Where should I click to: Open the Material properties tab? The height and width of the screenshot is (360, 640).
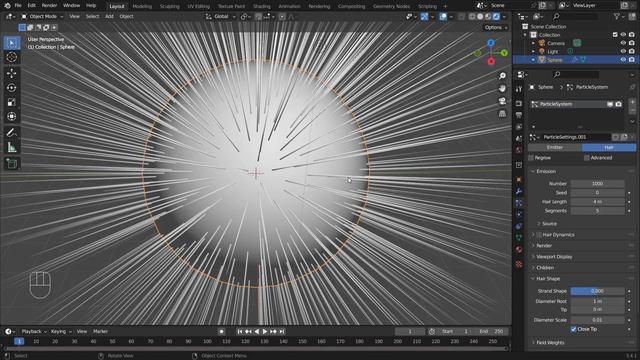tap(519, 249)
